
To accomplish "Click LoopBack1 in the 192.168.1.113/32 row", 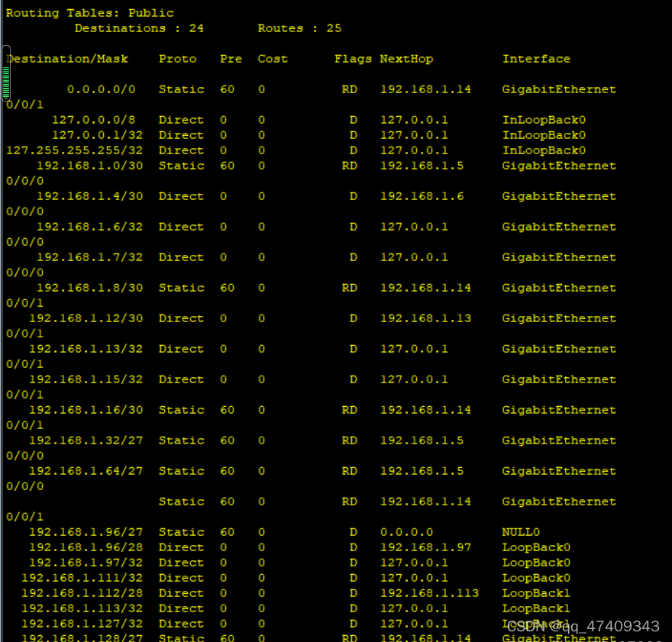I will pos(537,608).
